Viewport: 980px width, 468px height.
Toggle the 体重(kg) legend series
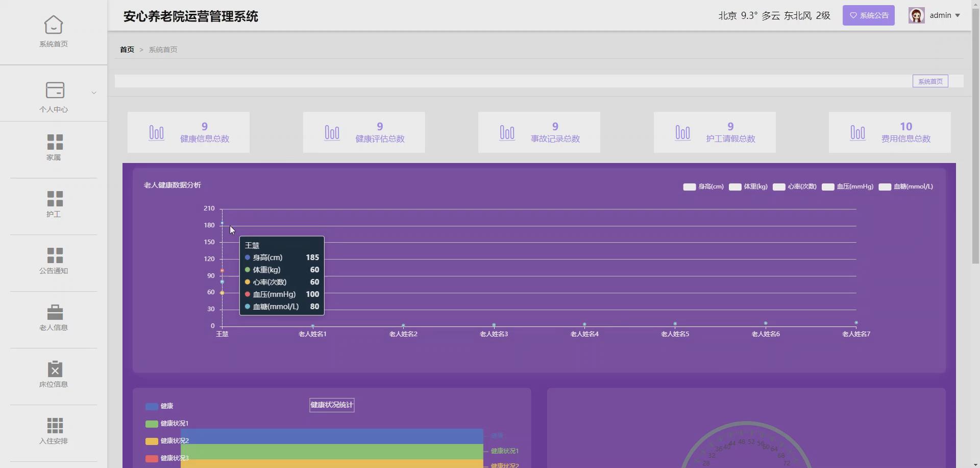[x=748, y=186]
